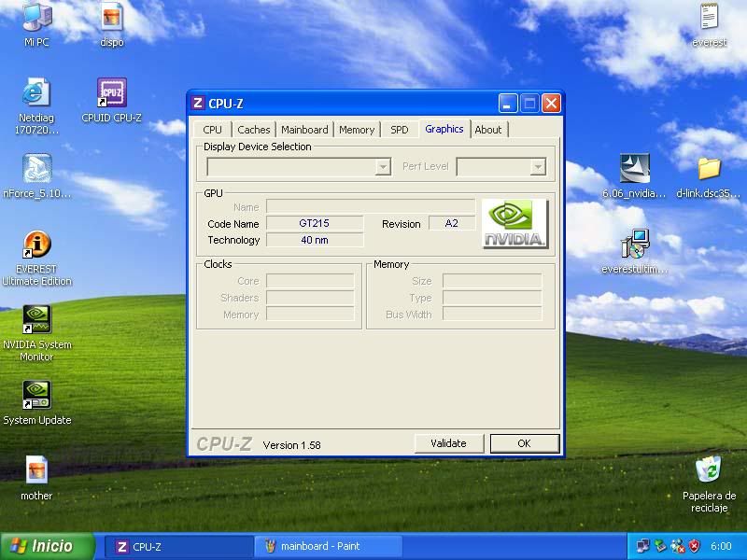
Task: Click the NVIDIA logo in CPU-Z
Action: tap(515, 224)
